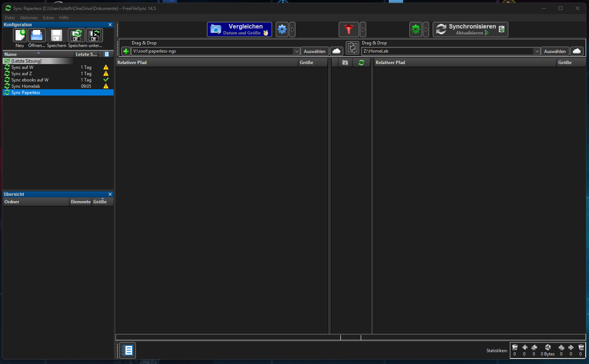589x364 pixels.
Task: Expand the arrow next to comparison settings
Action: (292, 30)
